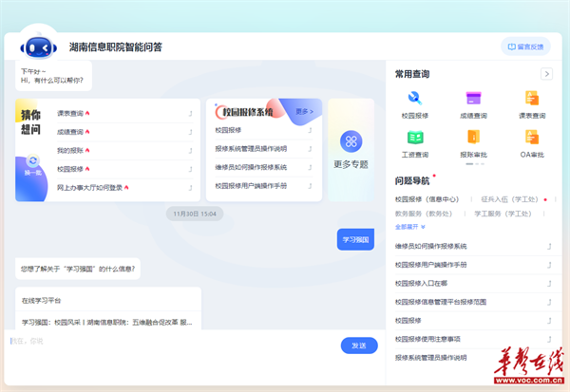The width and height of the screenshot is (570, 392).
Task: Select 征兵入伍（学工处）category tab
Action: 509,199
